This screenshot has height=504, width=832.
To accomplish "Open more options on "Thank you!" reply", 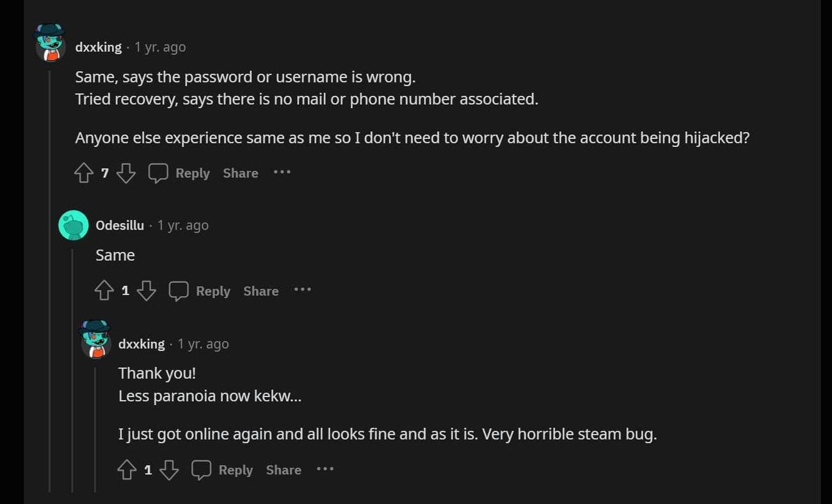I will pos(325,469).
